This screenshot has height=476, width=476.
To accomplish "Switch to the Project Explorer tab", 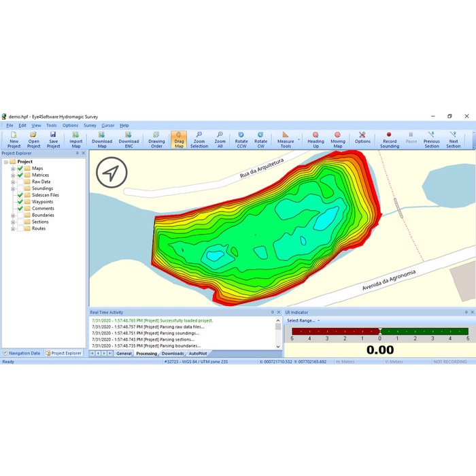I will tap(64, 353).
